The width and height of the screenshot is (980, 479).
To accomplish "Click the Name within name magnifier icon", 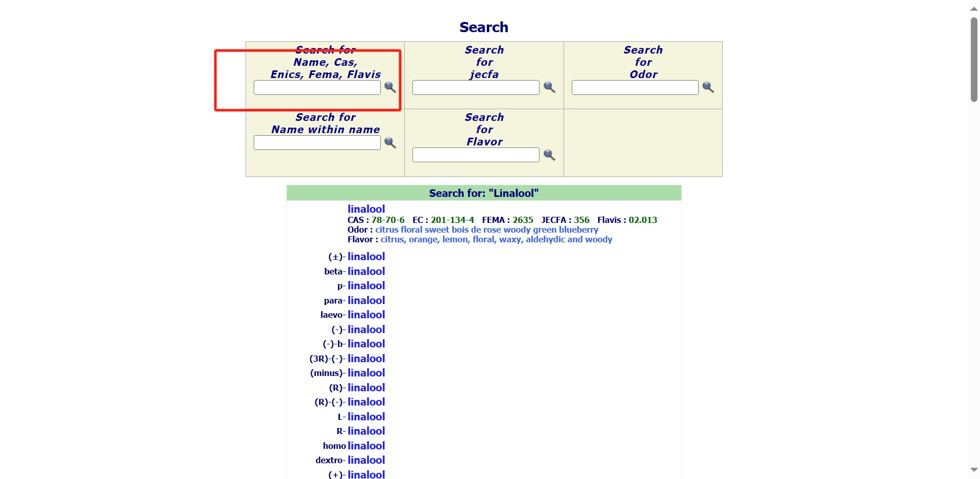I will [390, 143].
